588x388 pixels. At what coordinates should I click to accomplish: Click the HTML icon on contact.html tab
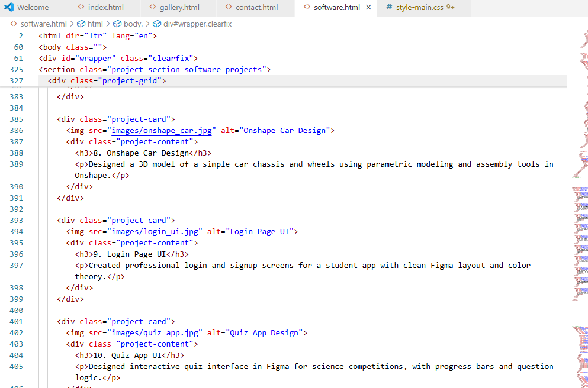tap(227, 8)
